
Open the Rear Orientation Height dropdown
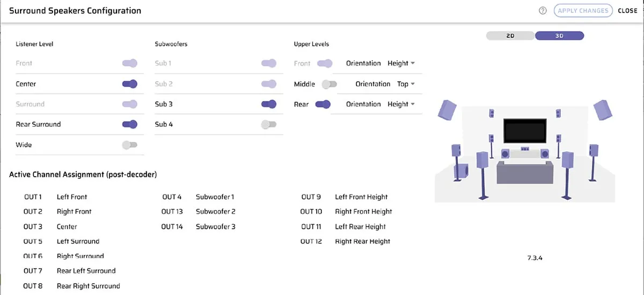(401, 104)
